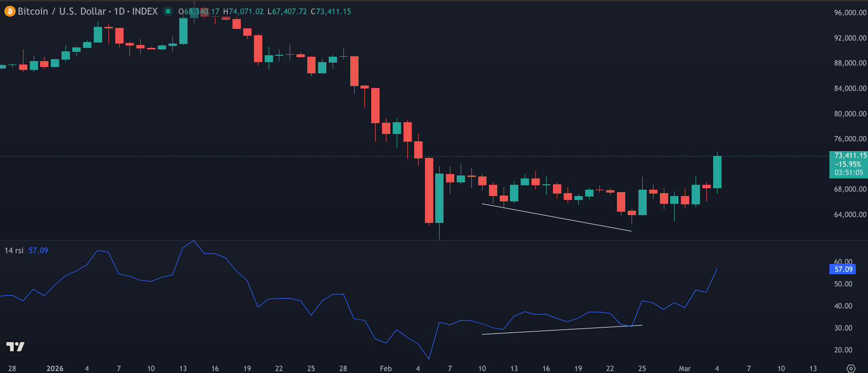Click 96,000.00 on the price scale
Image resolution: width=868 pixels, height=373 pixels.
tap(850, 13)
